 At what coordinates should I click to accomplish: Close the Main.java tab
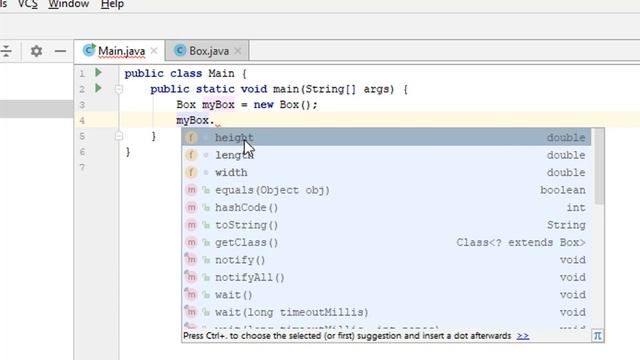tap(154, 51)
